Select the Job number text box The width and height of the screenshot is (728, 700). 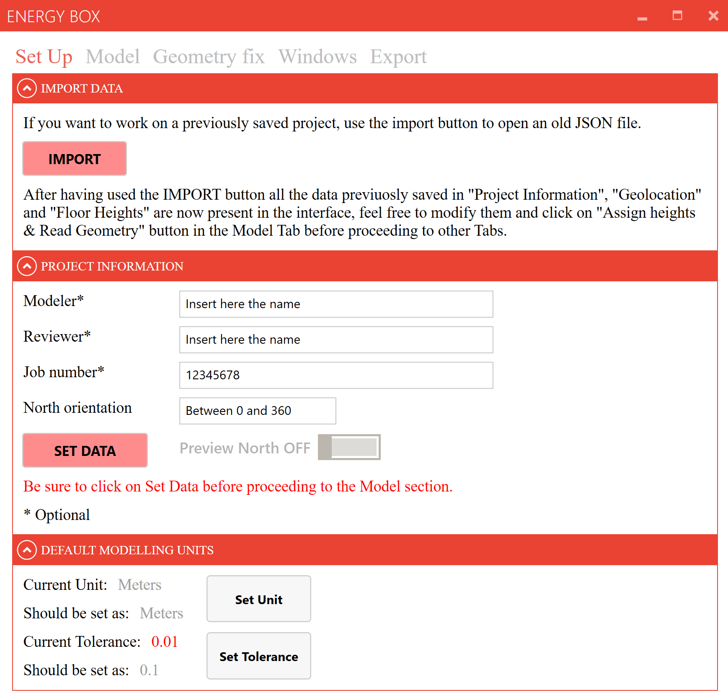click(336, 375)
